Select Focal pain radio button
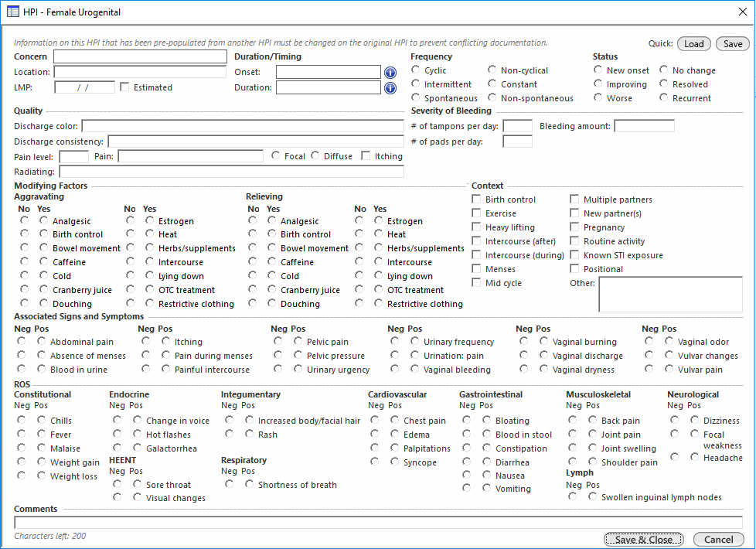This screenshot has height=549, width=756. click(275, 155)
